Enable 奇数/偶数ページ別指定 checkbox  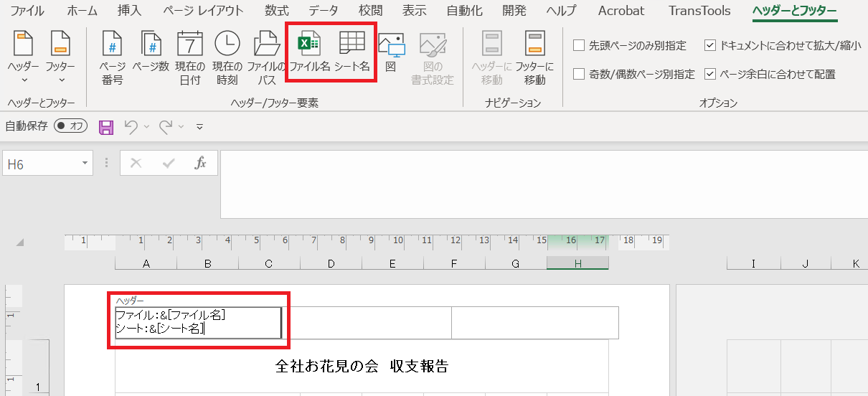click(579, 74)
